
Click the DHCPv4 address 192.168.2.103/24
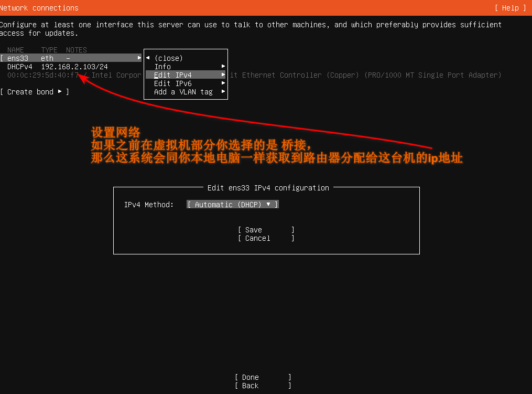click(x=74, y=67)
